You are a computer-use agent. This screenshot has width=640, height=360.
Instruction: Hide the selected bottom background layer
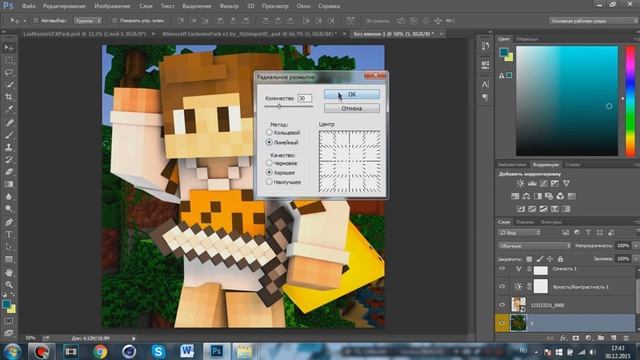pyautogui.click(x=502, y=323)
